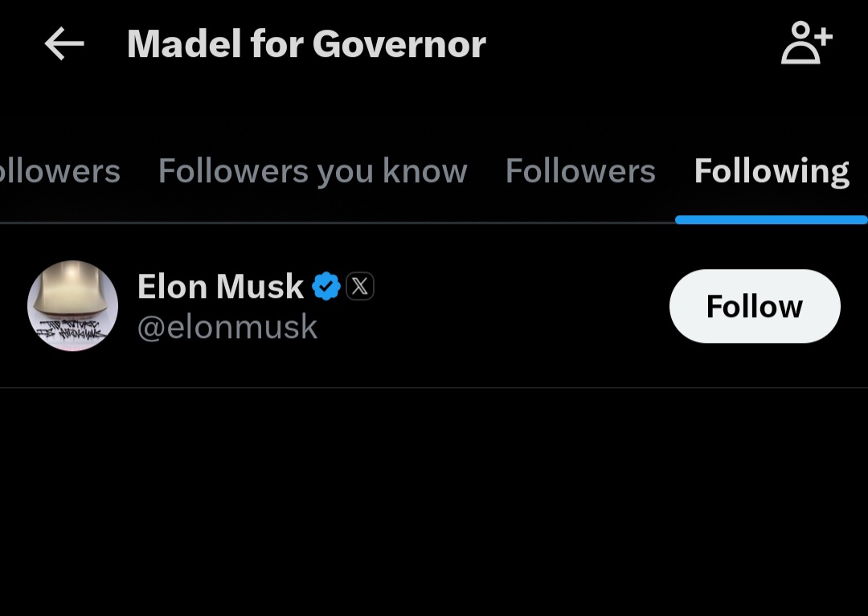This screenshot has width=868, height=616.
Task: Click the divider line below Elon Musk's row
Action: (x=434, y=388)
